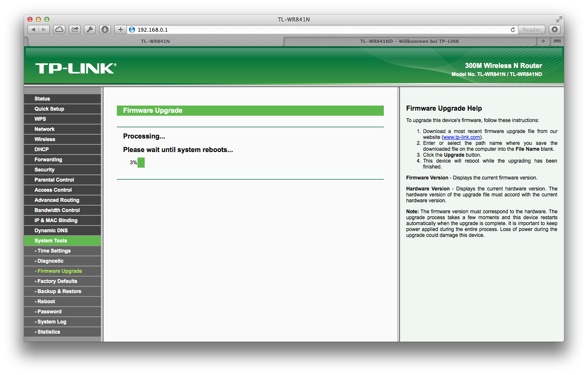The image size is (588, 375).
Task: Expand the Security menu
Action: [62, 170]
